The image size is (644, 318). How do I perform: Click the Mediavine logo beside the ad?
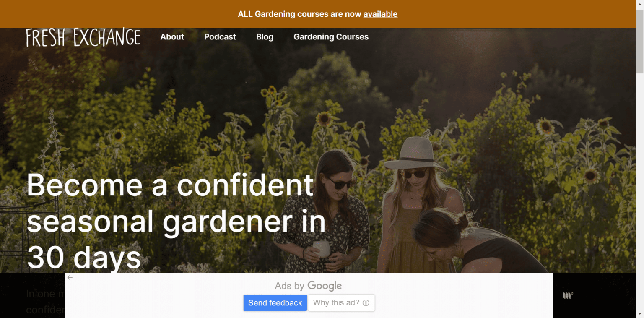coord(568,295)
